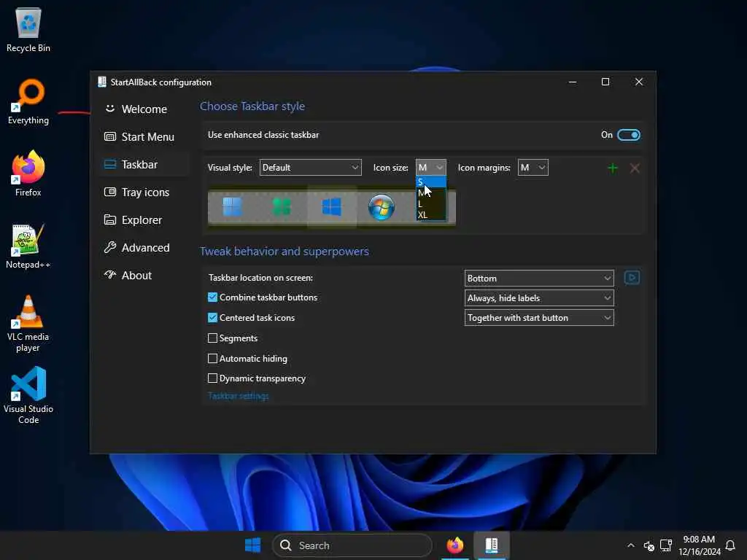Screen dimensions: 747x560
Task: Choose the green clover start orb
Action: (x=282, y=207)
